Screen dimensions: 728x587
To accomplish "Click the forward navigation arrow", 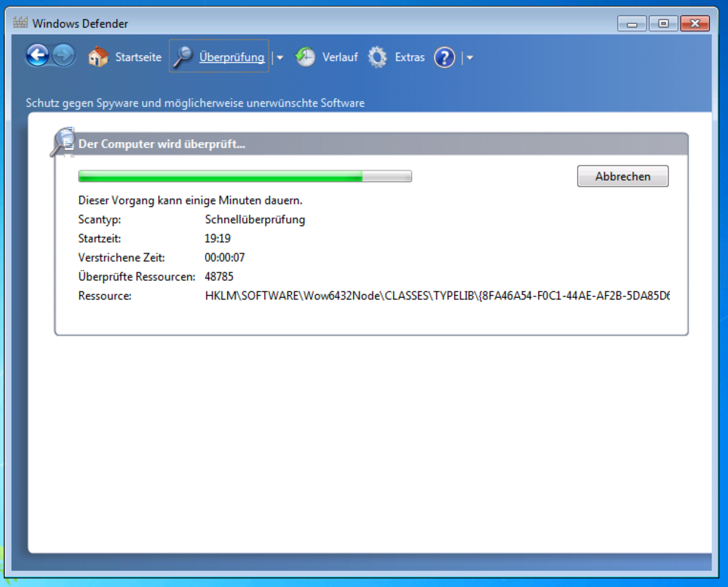I will click(x=64, y=56).
